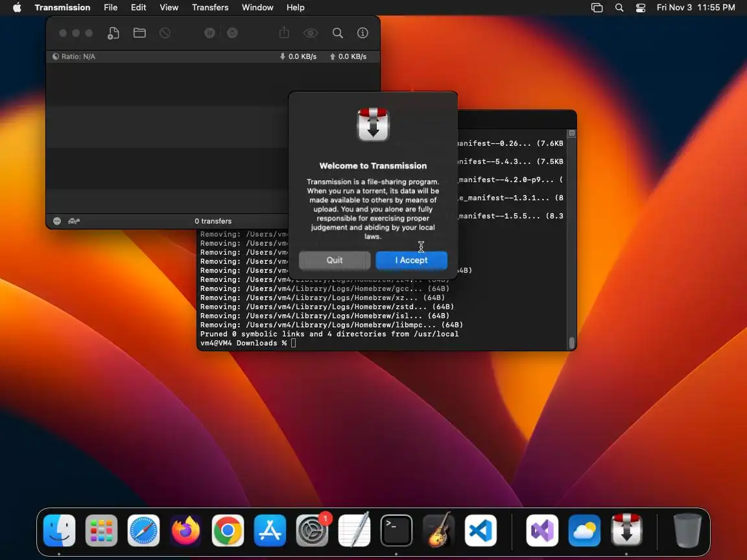Image resolution: width=747 pixels, height=560 pixels.
Task: Launch Safari from the Dock
Action: (143, 530)
